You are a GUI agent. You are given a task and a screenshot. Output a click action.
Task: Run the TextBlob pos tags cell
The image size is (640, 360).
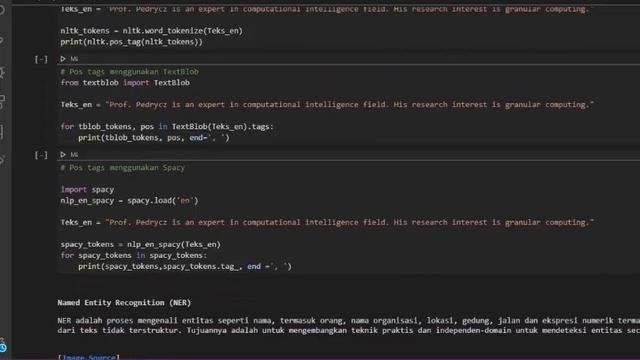63,59
